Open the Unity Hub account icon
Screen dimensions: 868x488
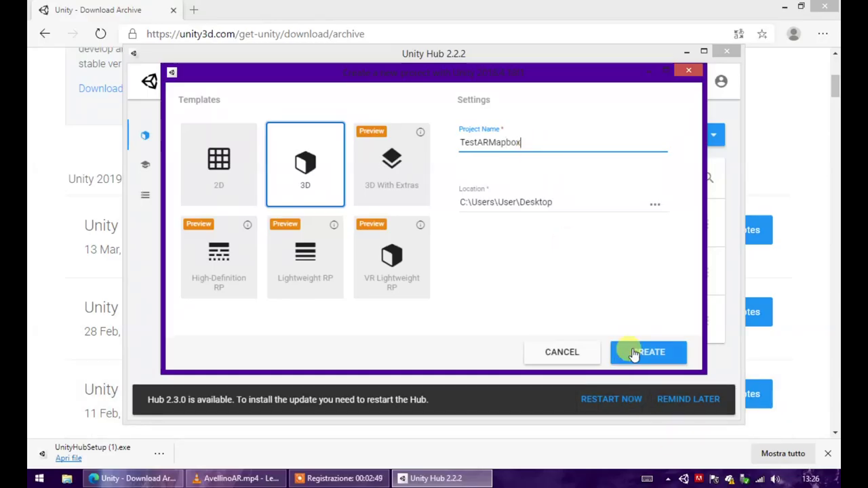(721, 81)
